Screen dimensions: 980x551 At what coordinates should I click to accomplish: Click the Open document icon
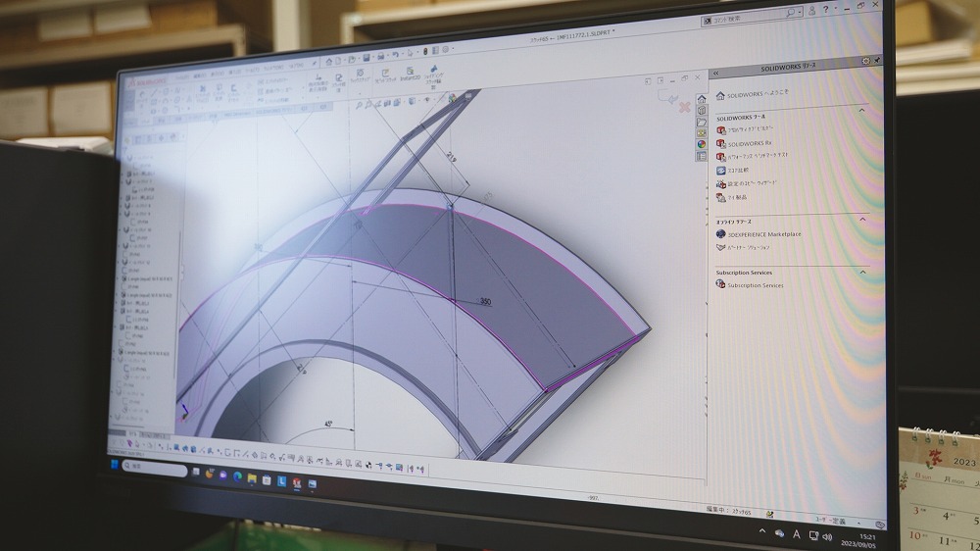click(352, 60)
